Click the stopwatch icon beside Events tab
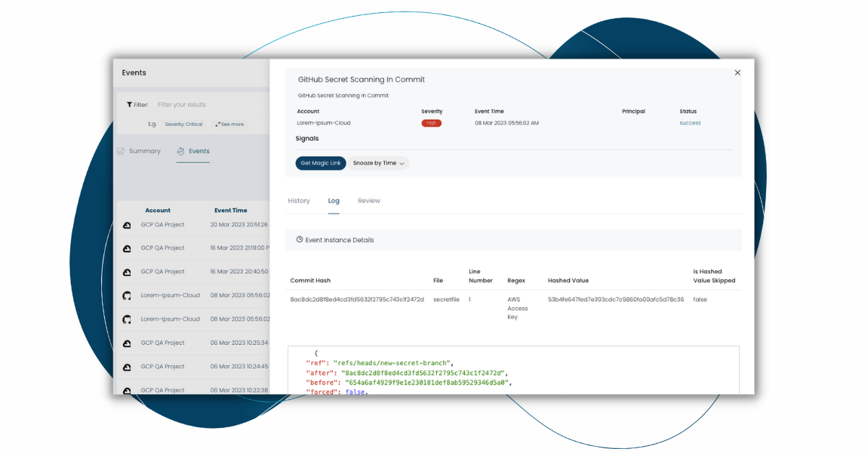The image size is (868, 454). [180, 151]
